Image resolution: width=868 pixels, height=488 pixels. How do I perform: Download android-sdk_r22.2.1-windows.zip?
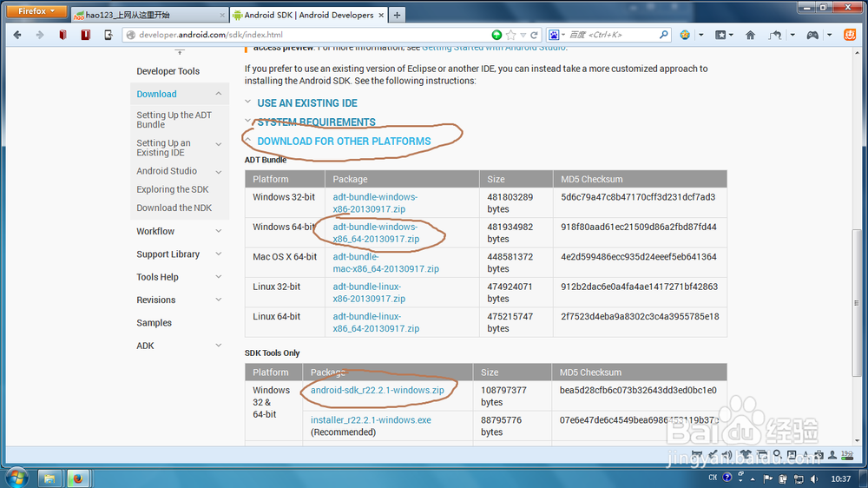coord(377,390)
